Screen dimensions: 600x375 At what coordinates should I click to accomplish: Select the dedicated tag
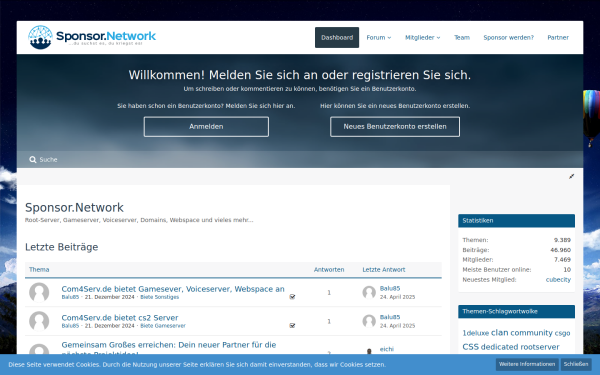click(x=499, y=347)
